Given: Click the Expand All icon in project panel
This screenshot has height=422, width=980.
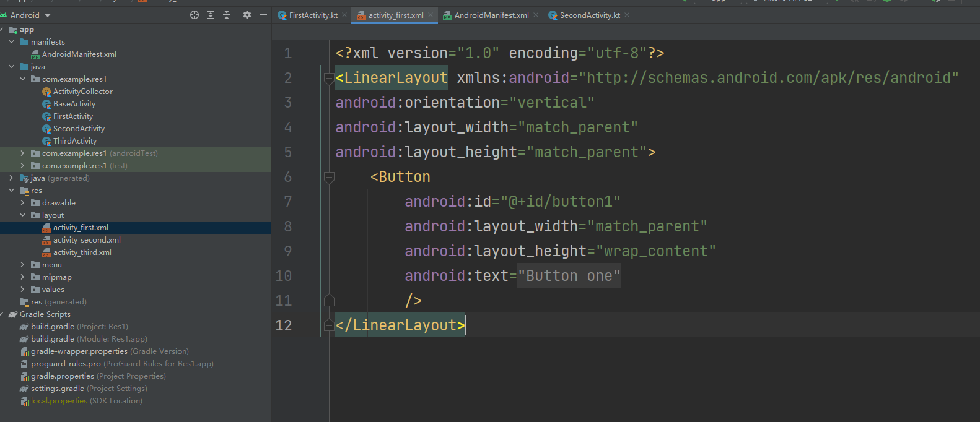Looking at the screenshot, I should pyautogui.click(x=211, y=15).
